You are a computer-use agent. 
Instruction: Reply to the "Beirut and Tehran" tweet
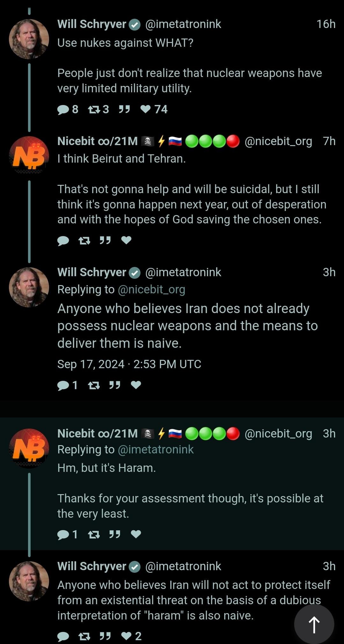[63, 241]
